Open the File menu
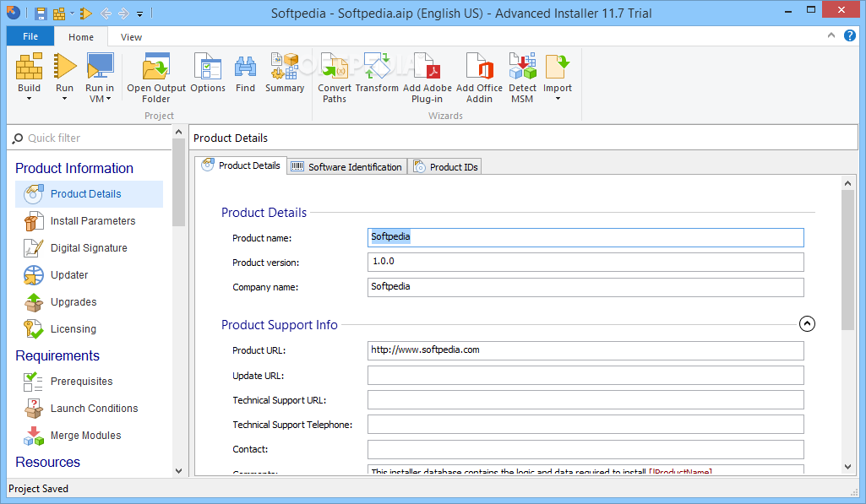866x504 pixels. pos(30,36)
